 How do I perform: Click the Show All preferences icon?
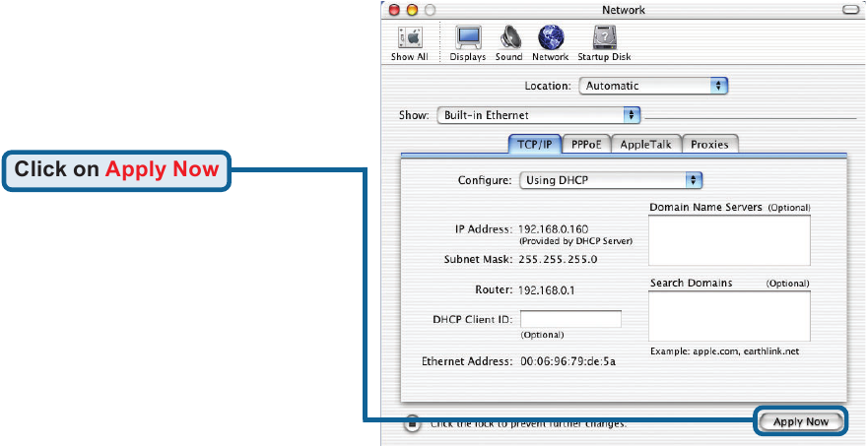408,39
